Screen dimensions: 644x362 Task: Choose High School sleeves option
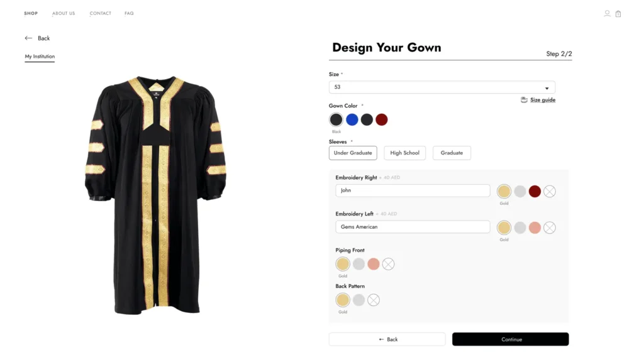[404, 153]
